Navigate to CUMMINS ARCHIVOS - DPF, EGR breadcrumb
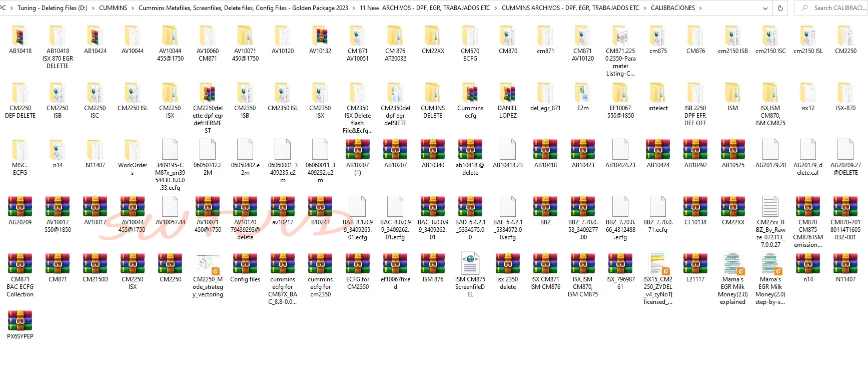The width and height of the screenshot is (868, 379). point(570,8)
